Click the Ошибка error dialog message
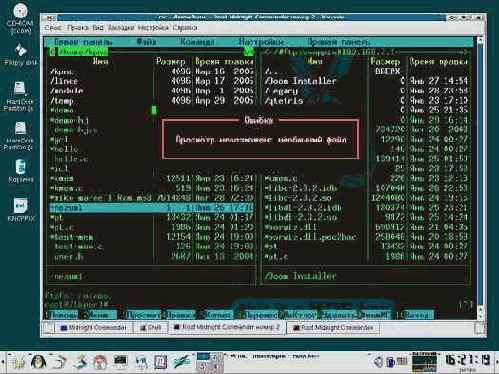Viewport: 499px width, 374px height. 261,140
